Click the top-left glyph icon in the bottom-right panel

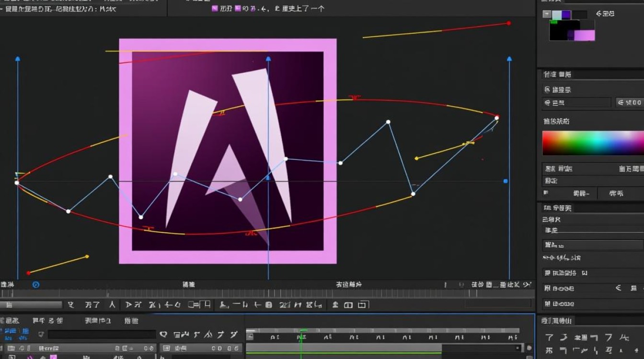[550, 338]
